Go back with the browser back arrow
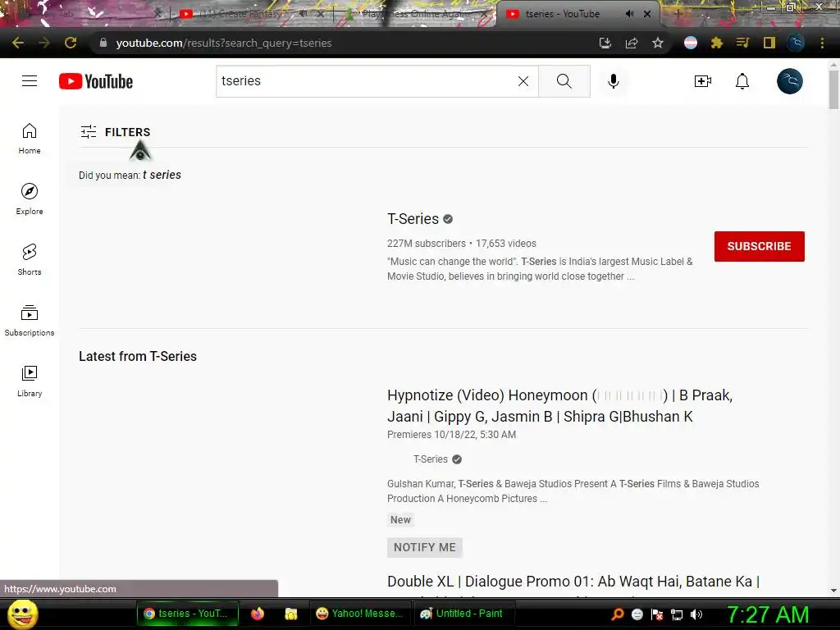 (x=18, y=43)
